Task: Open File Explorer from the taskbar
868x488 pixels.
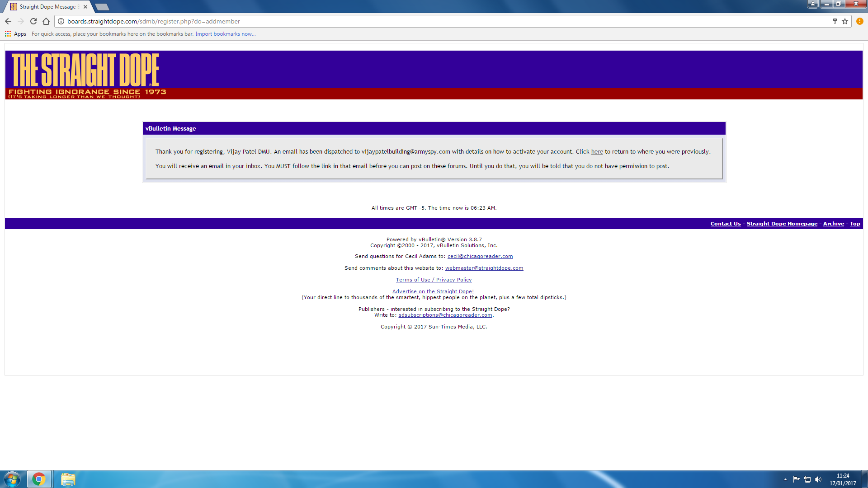Action: click(x=68, y=479)
